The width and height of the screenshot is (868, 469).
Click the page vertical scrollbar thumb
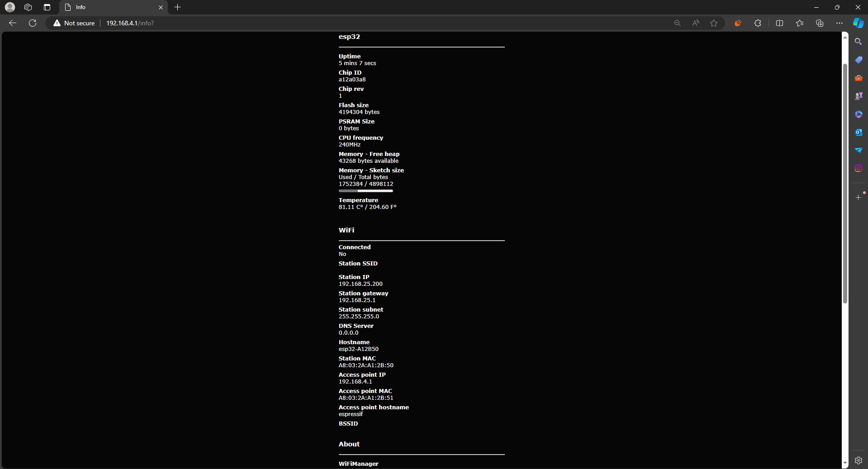pyautogui.click(x=845, y=183)
